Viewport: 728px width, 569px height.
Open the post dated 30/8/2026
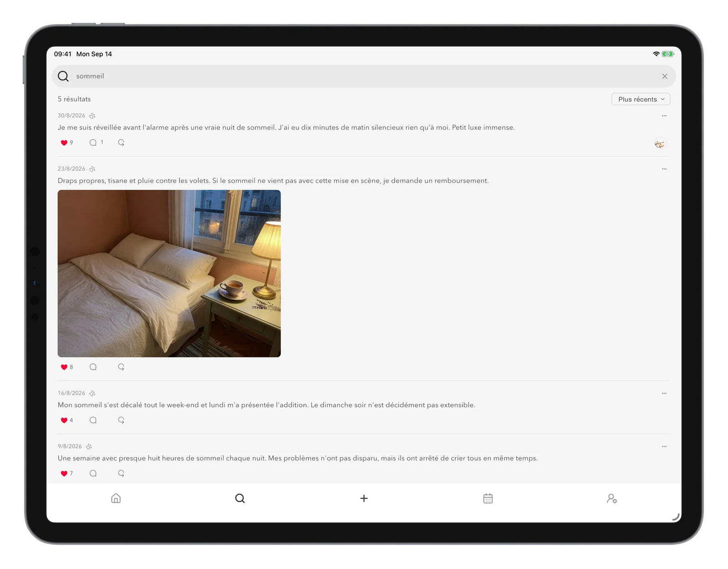point(286,127)
